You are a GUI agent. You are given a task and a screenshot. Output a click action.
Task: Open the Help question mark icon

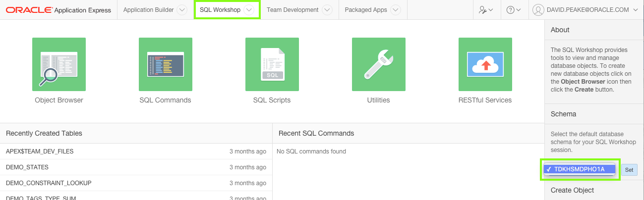click(511, 10)
